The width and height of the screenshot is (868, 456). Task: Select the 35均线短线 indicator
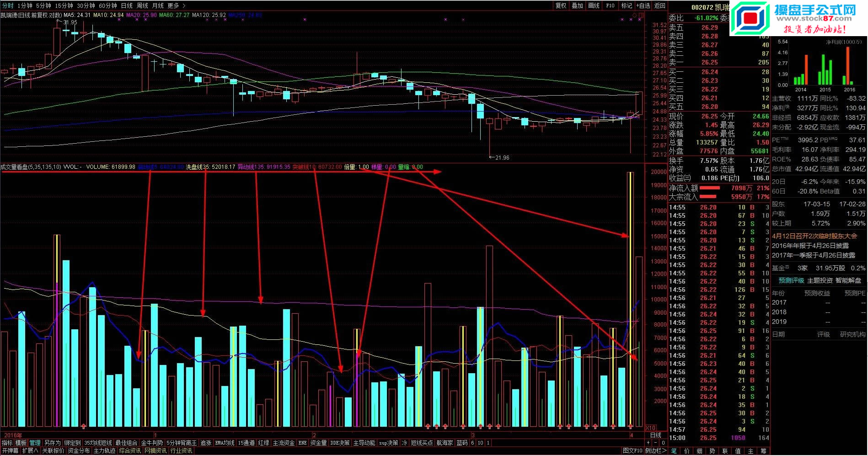[98, 443]
